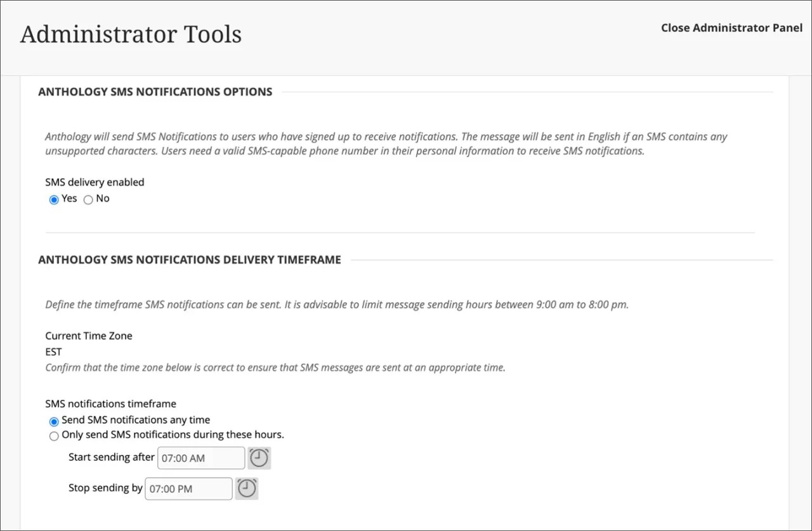This screenshot has height=531, width=812.
Task: Click Close Administrator Panel
Action: pos(731,28)
